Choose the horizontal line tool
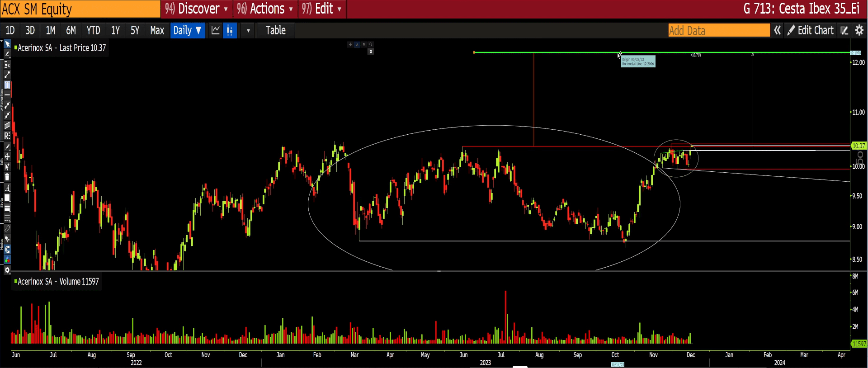Viewport: 868px width, 368px height. coord(7,94)
